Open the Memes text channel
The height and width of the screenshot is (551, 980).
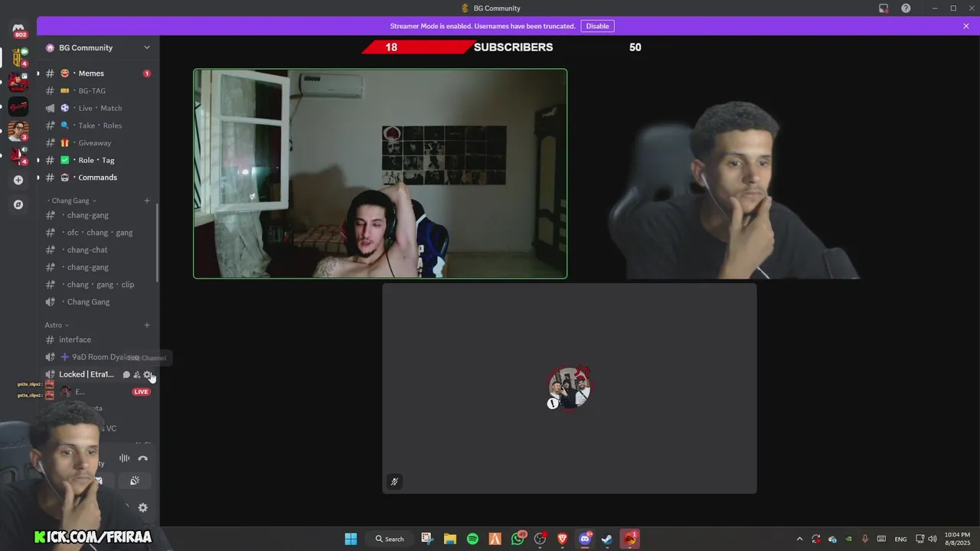(x=98, y=73)
